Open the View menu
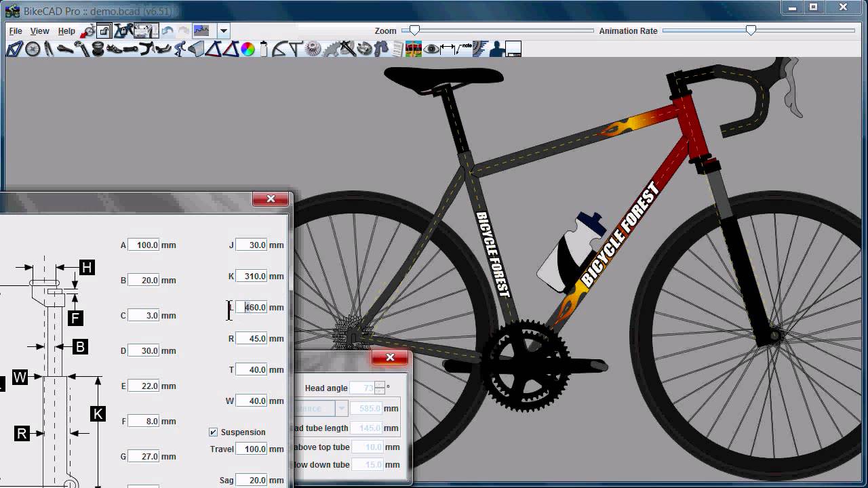The image size is (868, 488). tap(39, 31)
